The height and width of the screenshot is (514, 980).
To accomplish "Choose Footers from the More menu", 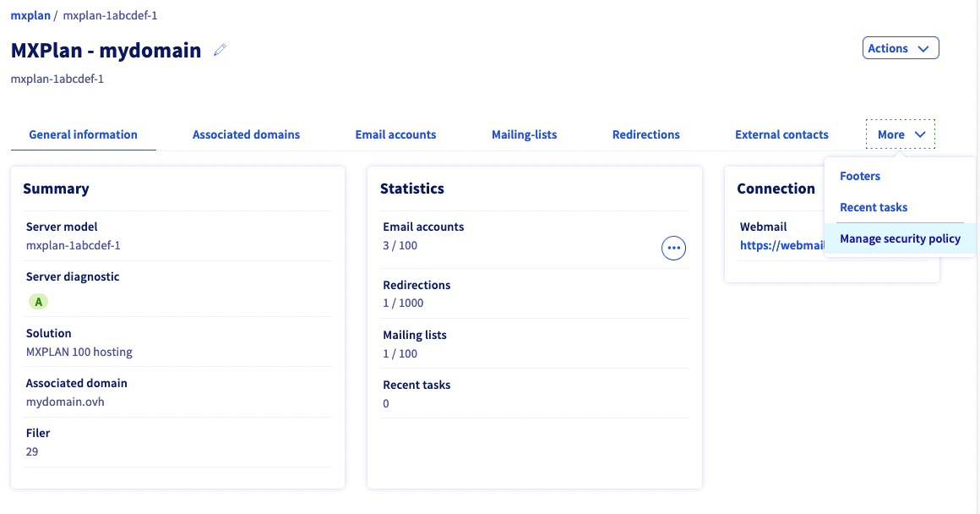I will [860, 176].
